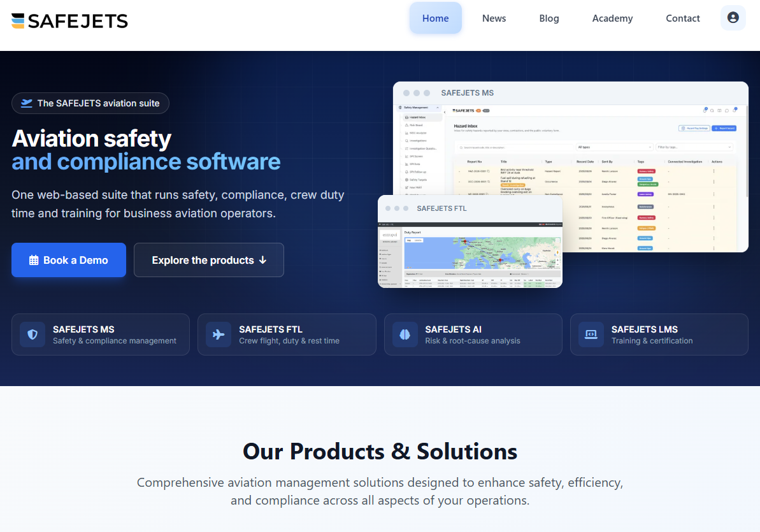
Task: Click the SAFEJETS FTL screenshot preview window
Action: pos(470,241)
